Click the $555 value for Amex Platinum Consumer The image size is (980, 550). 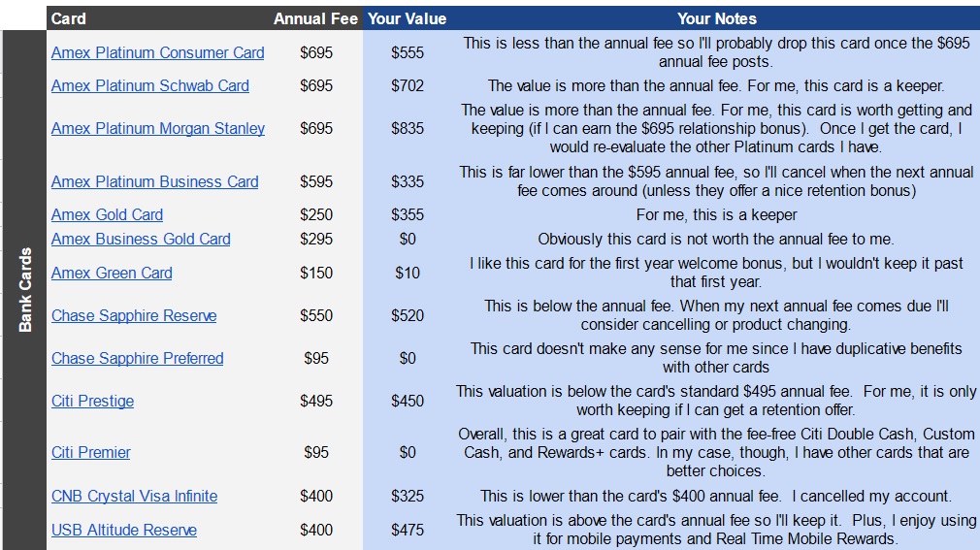point(408,53)
